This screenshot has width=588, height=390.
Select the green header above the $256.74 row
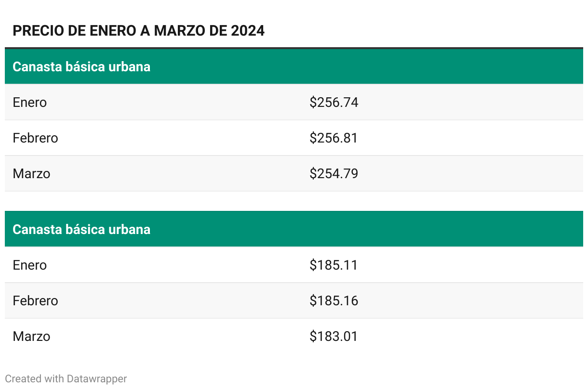pyautogui.click(x=294, y=66)
